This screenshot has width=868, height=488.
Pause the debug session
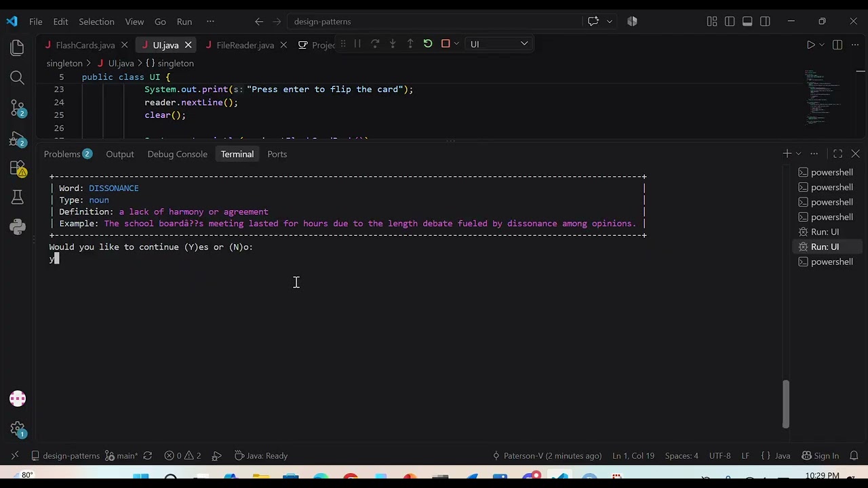coord(357,43)
